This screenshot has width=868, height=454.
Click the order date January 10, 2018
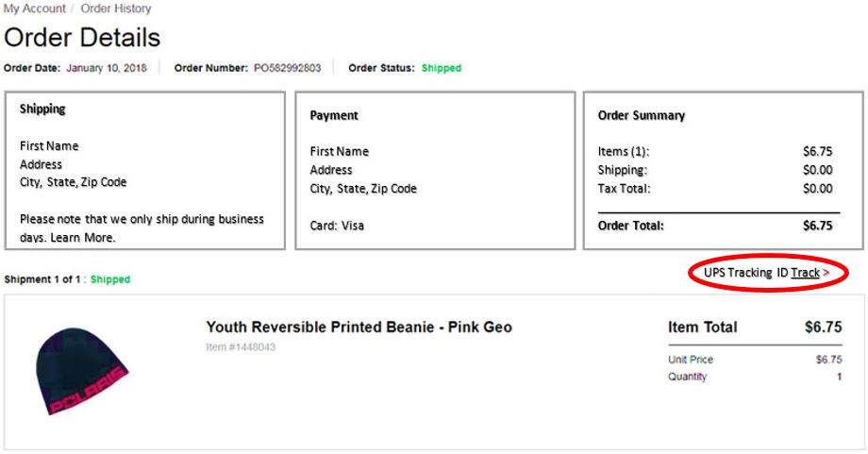107,68
